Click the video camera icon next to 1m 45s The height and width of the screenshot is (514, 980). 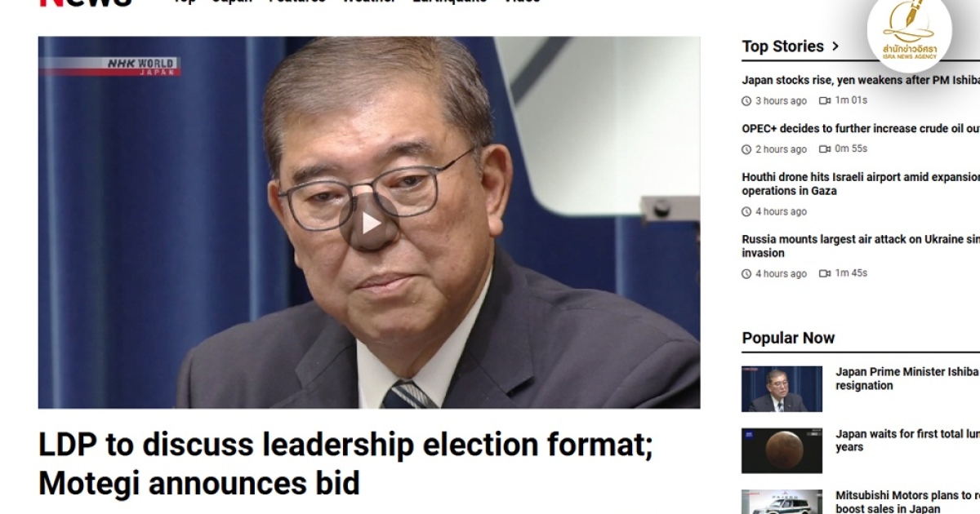coord(825,274)
